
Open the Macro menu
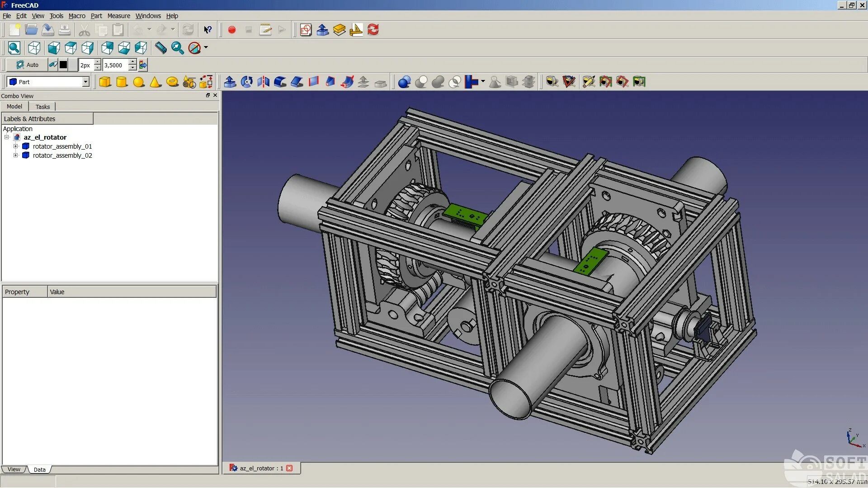pos(76,16)
